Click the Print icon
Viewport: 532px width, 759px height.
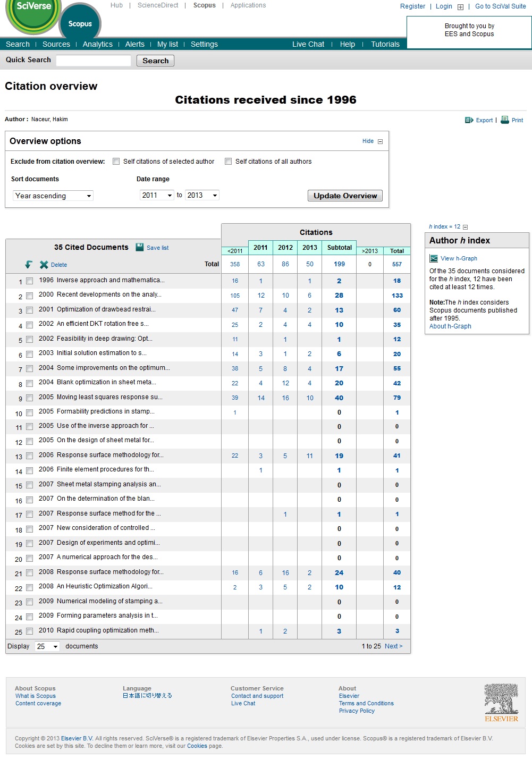click(505, 120)
